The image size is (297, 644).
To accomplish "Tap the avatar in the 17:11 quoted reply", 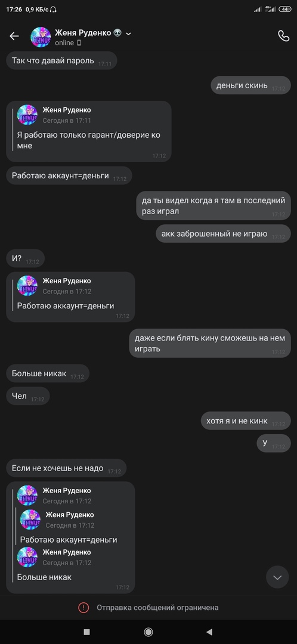I will (27, 114).
